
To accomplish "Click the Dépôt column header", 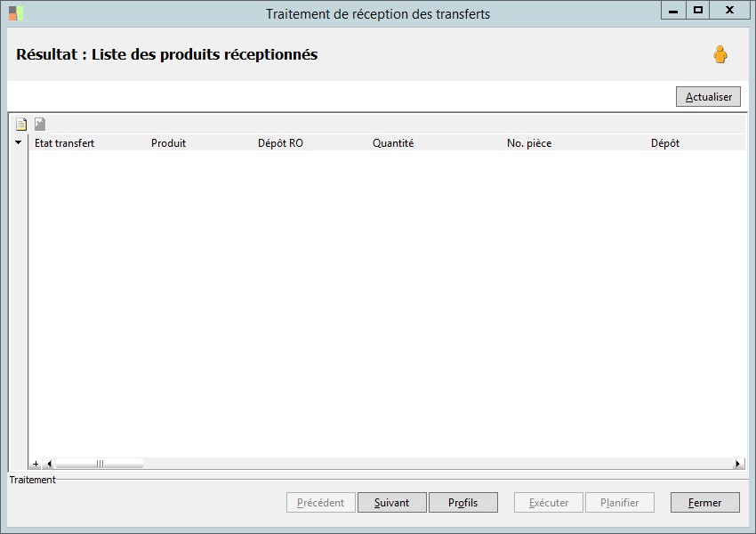I will point(665,143).
